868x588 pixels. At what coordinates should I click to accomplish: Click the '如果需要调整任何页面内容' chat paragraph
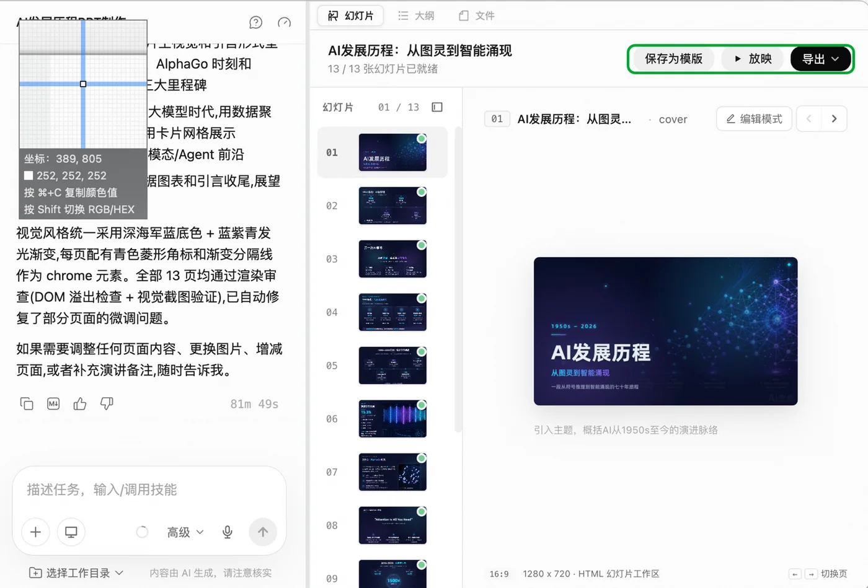point(149,359)
